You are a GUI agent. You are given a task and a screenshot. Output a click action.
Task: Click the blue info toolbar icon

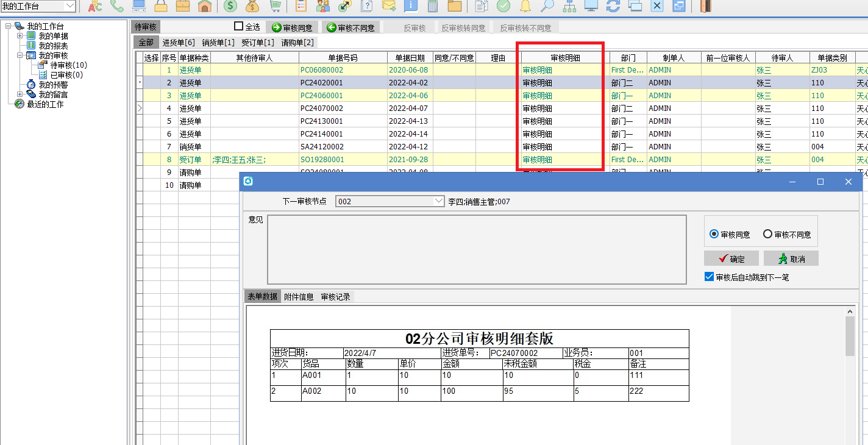(411, 7)
